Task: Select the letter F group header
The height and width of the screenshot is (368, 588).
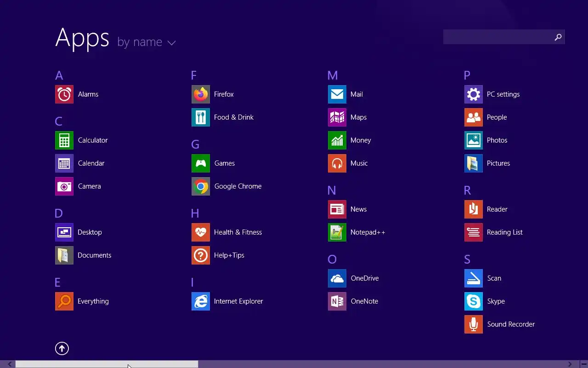Action: click(194, 75)
